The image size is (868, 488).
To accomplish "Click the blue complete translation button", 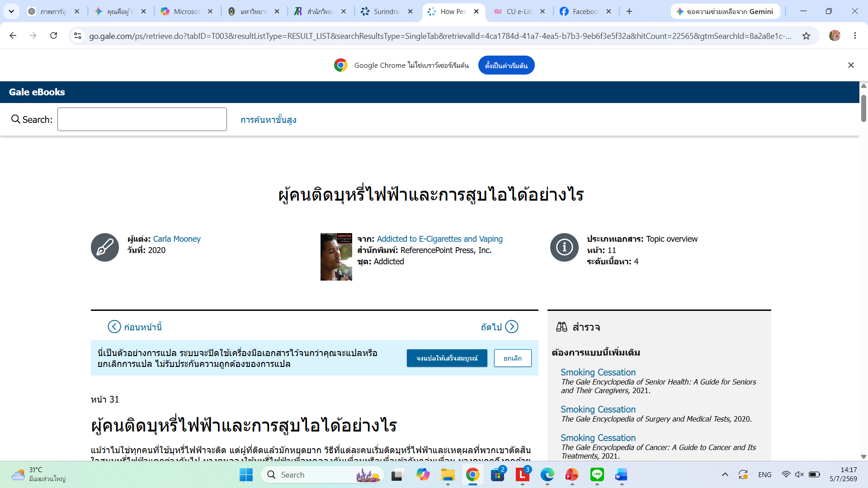I will click(447, 358).
